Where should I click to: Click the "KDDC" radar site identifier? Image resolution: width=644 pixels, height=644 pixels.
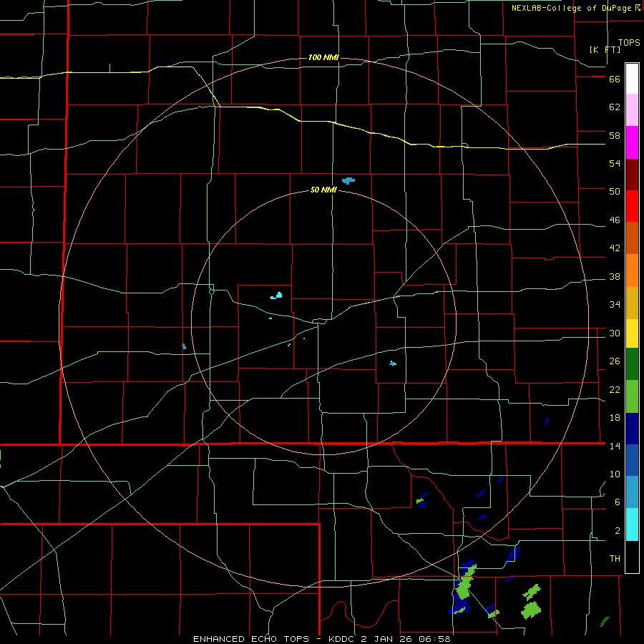click(343, 639)
